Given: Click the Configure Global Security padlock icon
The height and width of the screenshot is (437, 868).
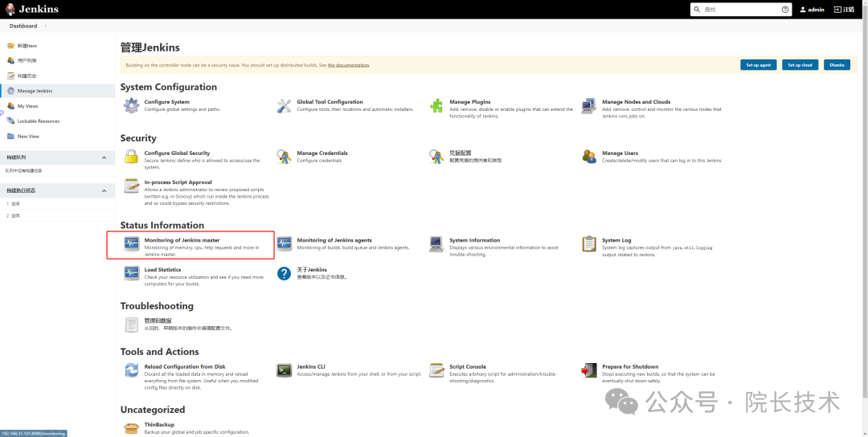Looking at the screenshot, I should pos(131,156).
